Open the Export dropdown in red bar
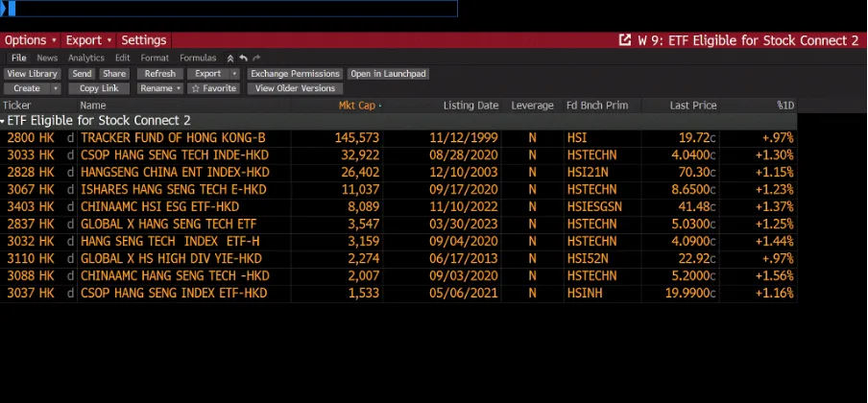Viewport: 868px width, 403px height. click(88, 40)
